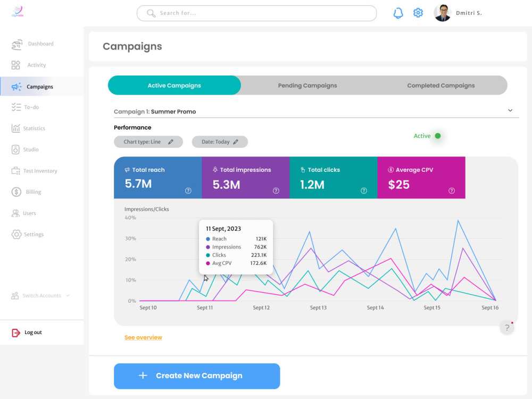Open Billing in the sidebar
The width and height of the screenshot is (532, 399).
26,192
